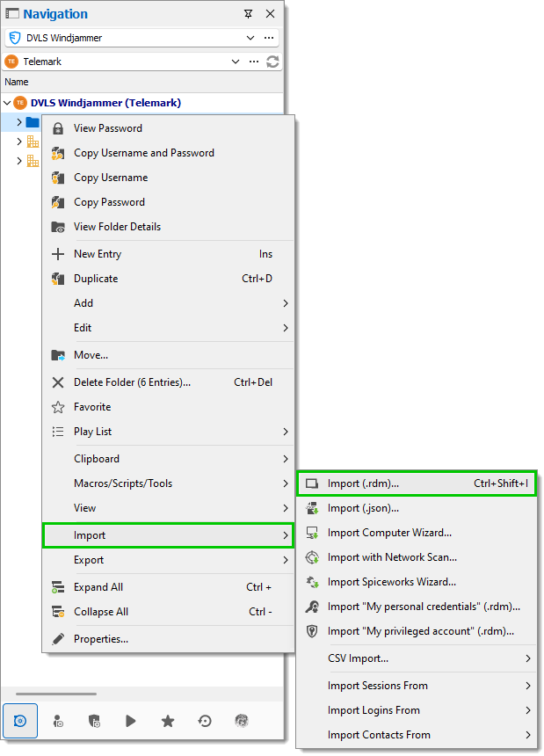
Task: Click the Copy Password icon
Action: point(58,202)
